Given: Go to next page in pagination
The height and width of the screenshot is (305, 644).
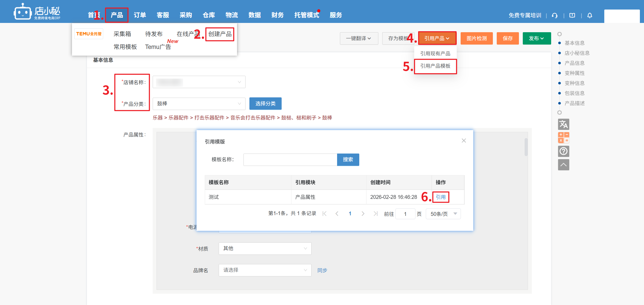Looking at the screenshot, I should point(363,214).
